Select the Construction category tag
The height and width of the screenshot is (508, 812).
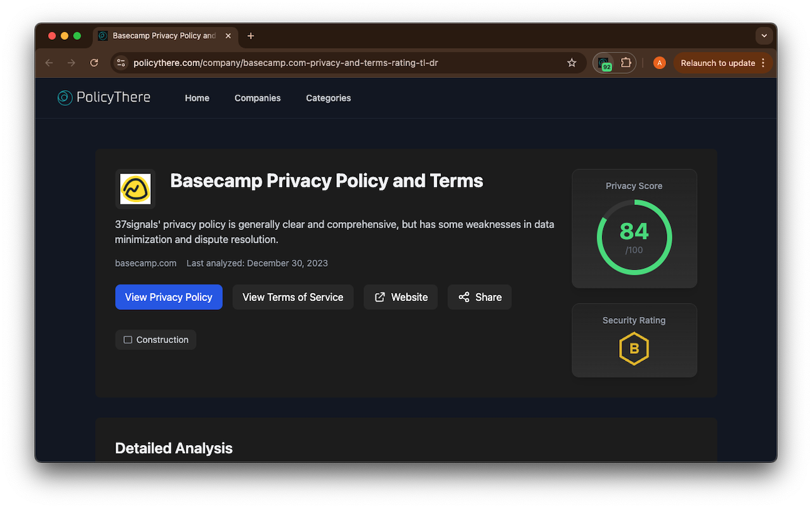[x=156, y=340]
